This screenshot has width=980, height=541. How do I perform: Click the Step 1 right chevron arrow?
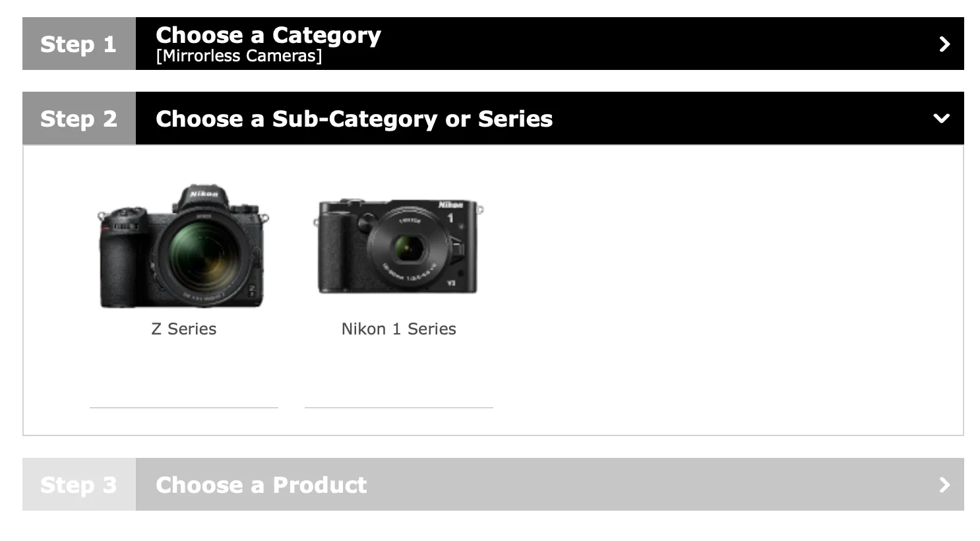point(944,44)
